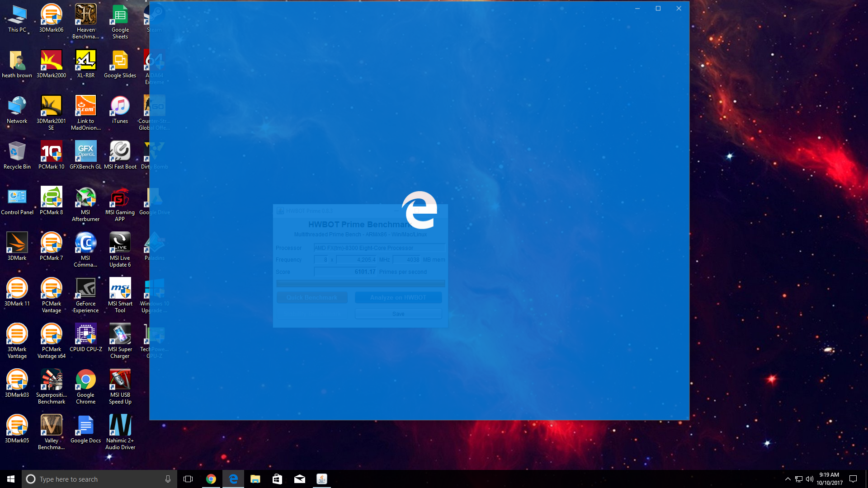Open the Windows Start menu
The height and width of the screenshot is (488, 868).
pos(11,479)
